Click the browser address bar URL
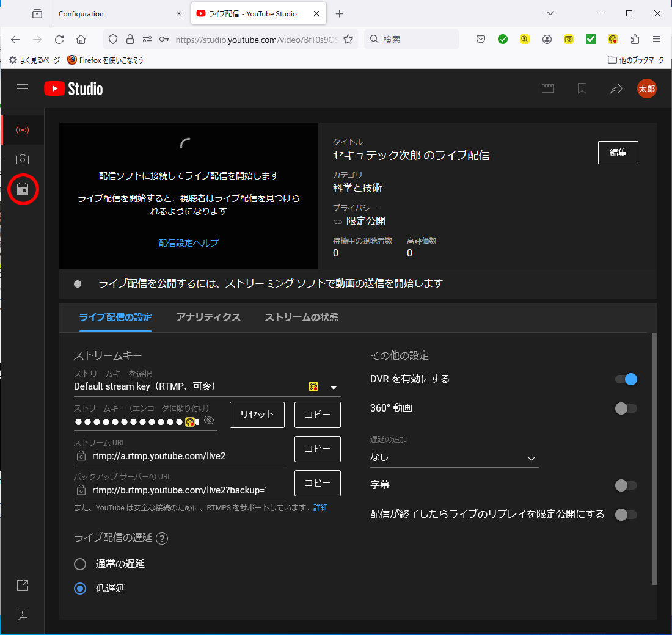The height and width of the screenshot is (635, 672). [x=257, y=40]
